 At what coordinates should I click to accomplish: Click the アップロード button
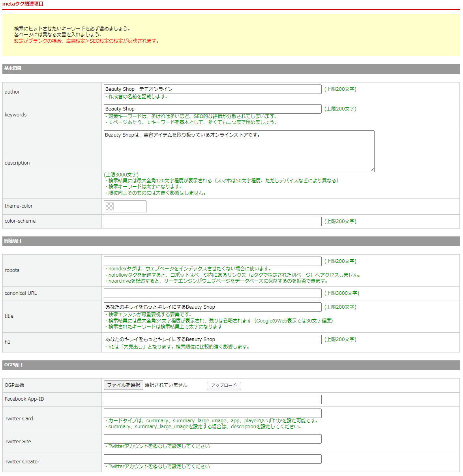[224, 386]
